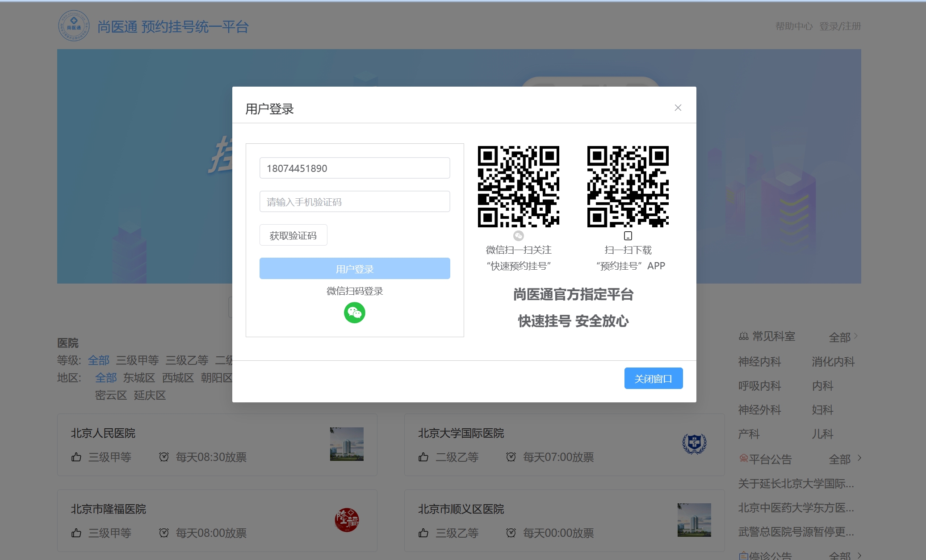
Task: Open the 产科 department
Action: click(x=749, y=434)
